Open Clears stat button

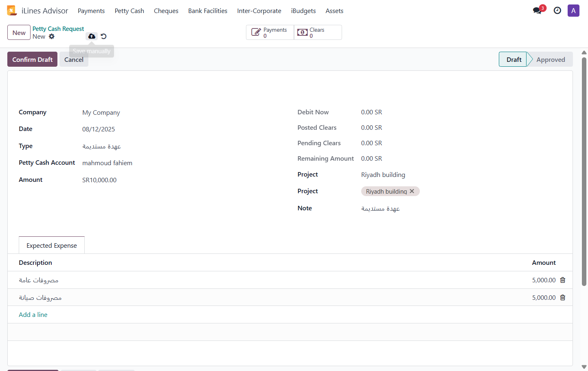(318, 33)
